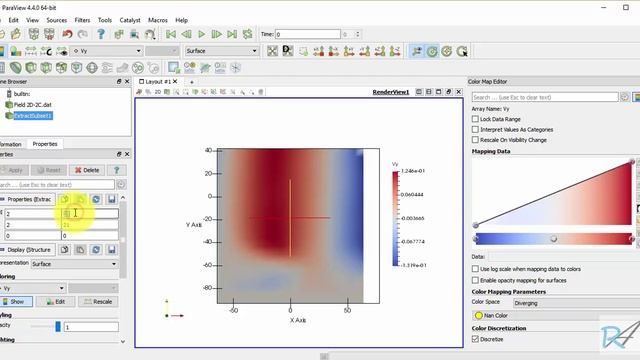Collapse the Properties (Extract) section
640x360 pixels.
tap(27, 199)
